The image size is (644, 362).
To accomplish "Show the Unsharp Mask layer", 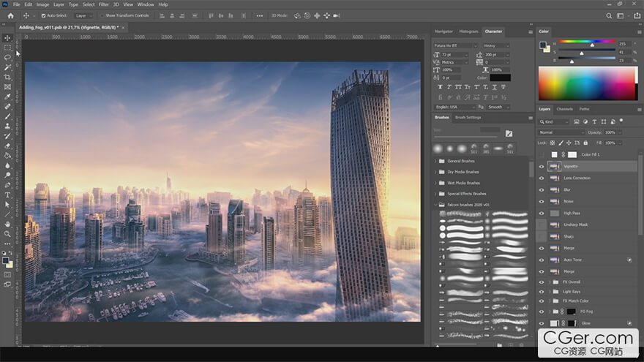I will tap(542, 225).
